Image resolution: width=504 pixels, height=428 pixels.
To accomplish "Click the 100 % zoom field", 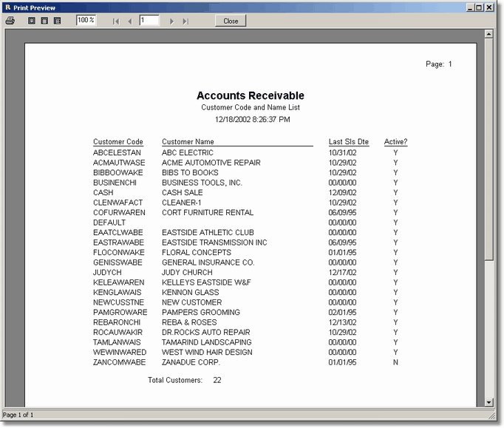I will (86, 20).
